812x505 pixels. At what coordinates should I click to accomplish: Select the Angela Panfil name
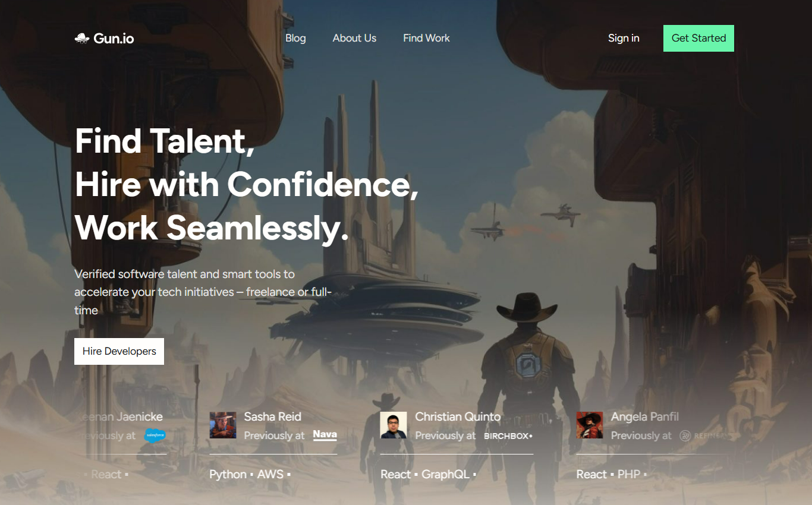pyautogui.click(x=645, y=416)
